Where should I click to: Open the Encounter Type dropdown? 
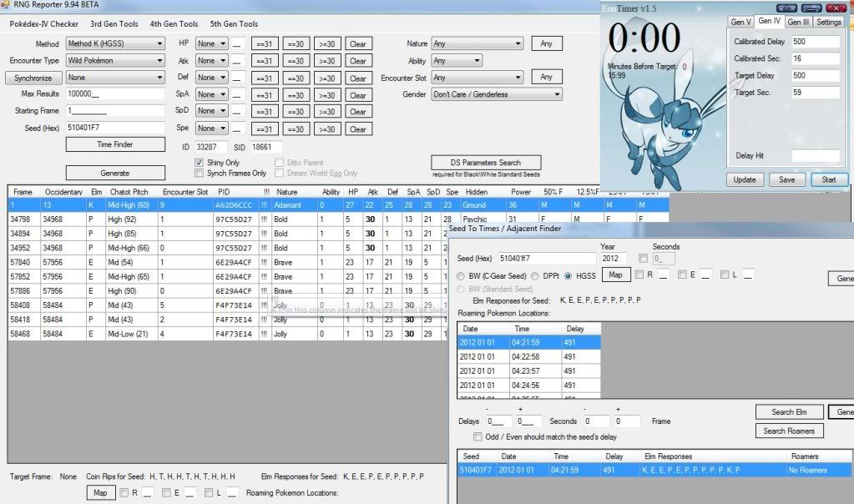115,60
